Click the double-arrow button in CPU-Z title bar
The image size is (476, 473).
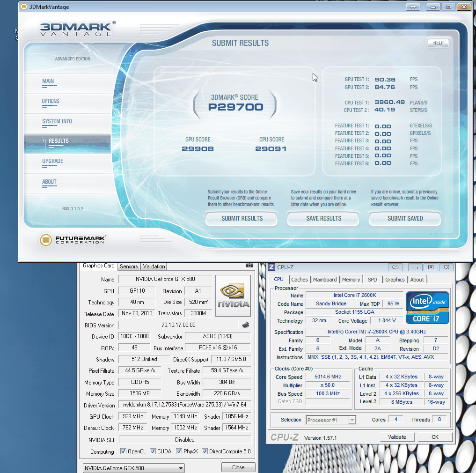[395, 267]
